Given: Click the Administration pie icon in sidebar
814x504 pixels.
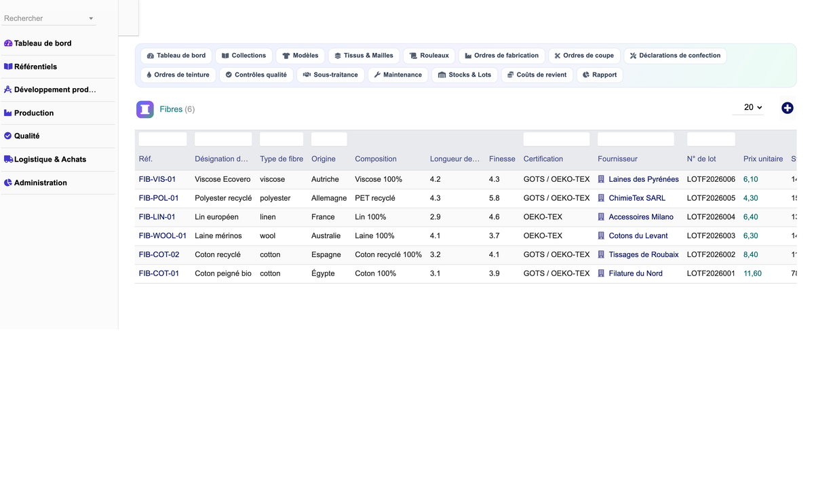Looking at the screenshot, I should 8,182.
